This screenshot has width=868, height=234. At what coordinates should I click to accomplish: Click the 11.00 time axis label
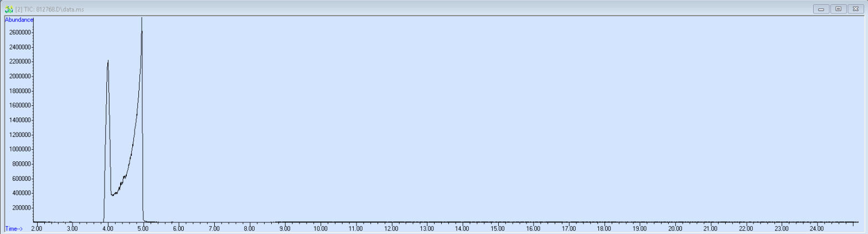356,228
